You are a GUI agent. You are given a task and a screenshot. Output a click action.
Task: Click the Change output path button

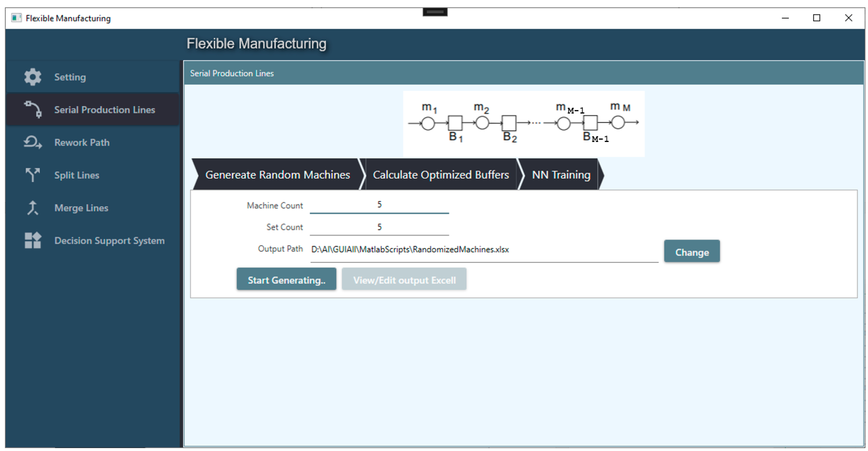[x=691, y=252]
